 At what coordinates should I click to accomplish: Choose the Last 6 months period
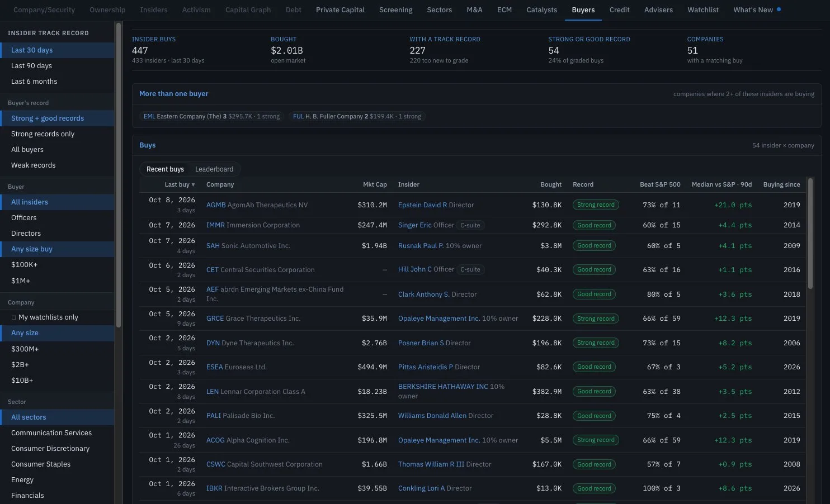[57, 82]
